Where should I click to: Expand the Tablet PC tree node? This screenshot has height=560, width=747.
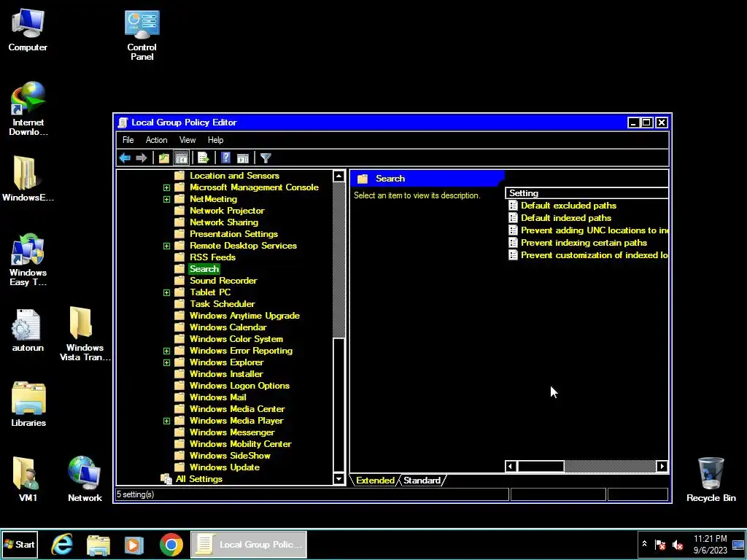coord(166,292)
